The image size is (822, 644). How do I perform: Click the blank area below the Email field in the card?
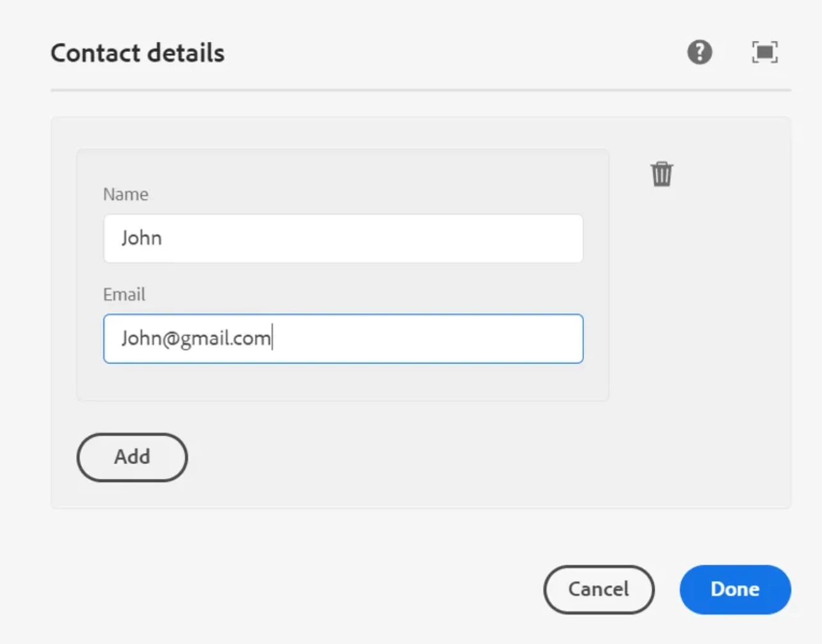(343, 382)
